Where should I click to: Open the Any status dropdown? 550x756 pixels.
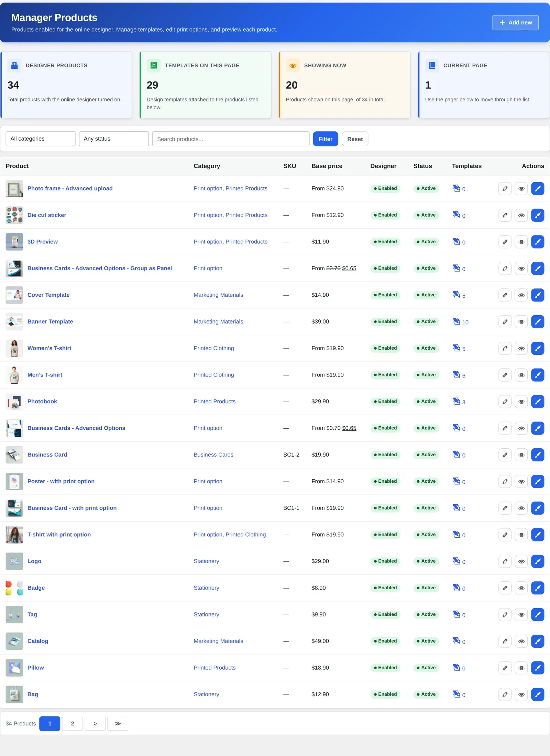point(114,139)
